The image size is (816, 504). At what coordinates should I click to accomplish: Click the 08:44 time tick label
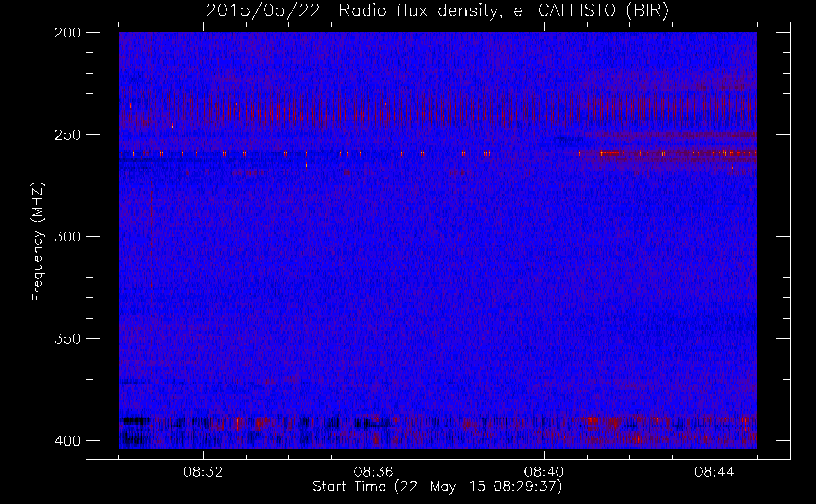tap(715, 472)
